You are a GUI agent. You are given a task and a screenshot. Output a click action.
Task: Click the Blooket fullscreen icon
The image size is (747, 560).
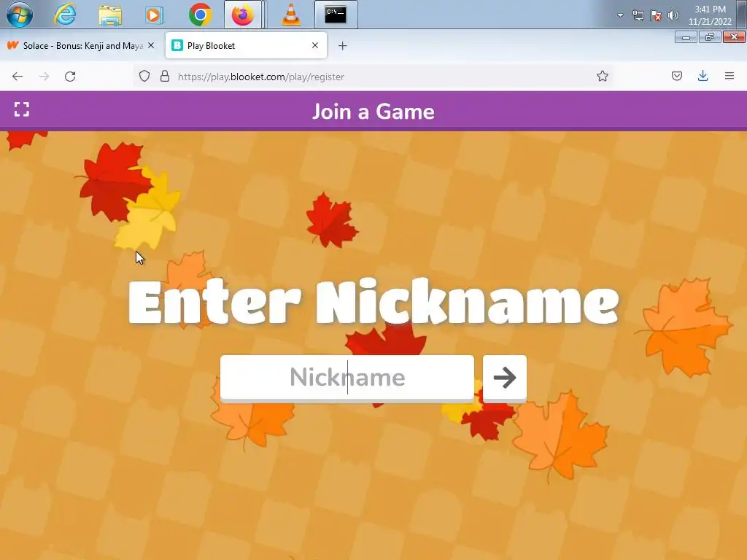coord(21,109)
